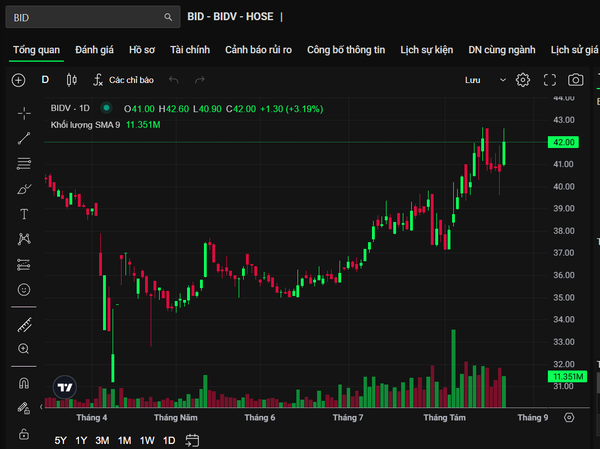Select the text annotation T tool

coord(24,214)
